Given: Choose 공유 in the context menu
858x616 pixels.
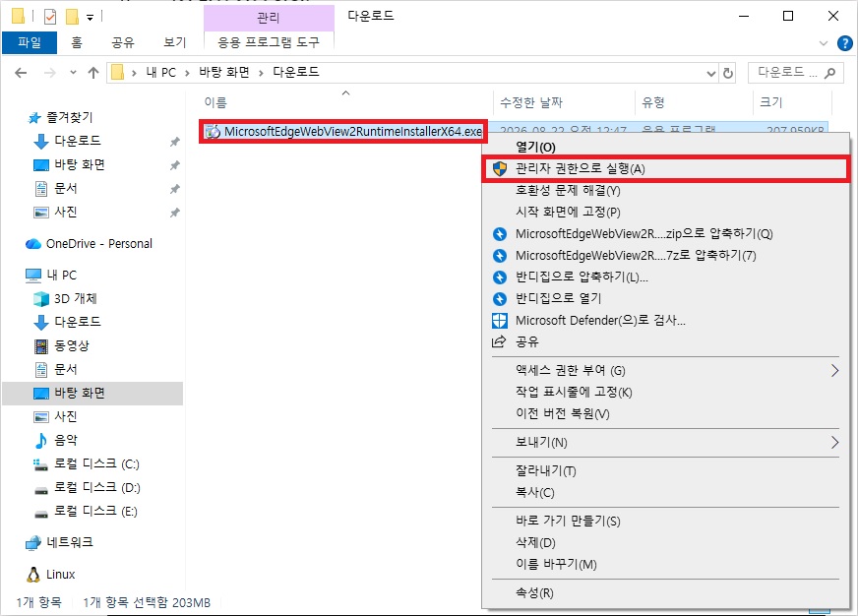Looking at the screenshot, I should click(x=665, y=341).
